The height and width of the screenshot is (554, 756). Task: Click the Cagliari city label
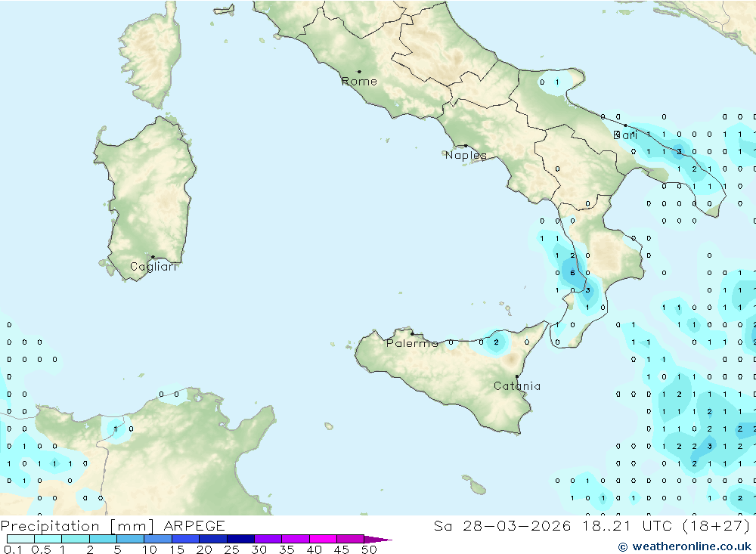[153, 267]
